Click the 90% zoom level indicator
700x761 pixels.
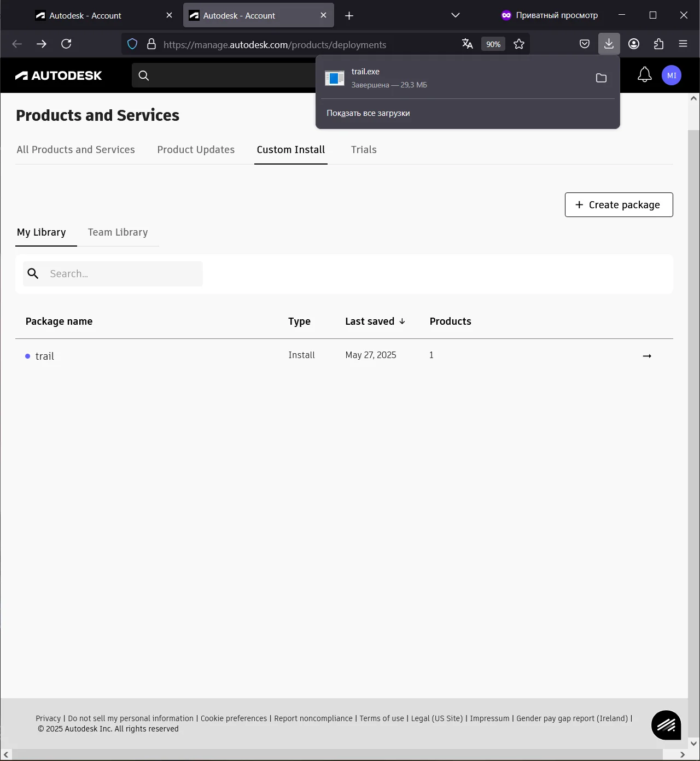pyautogui.click(x=493, y=44)
